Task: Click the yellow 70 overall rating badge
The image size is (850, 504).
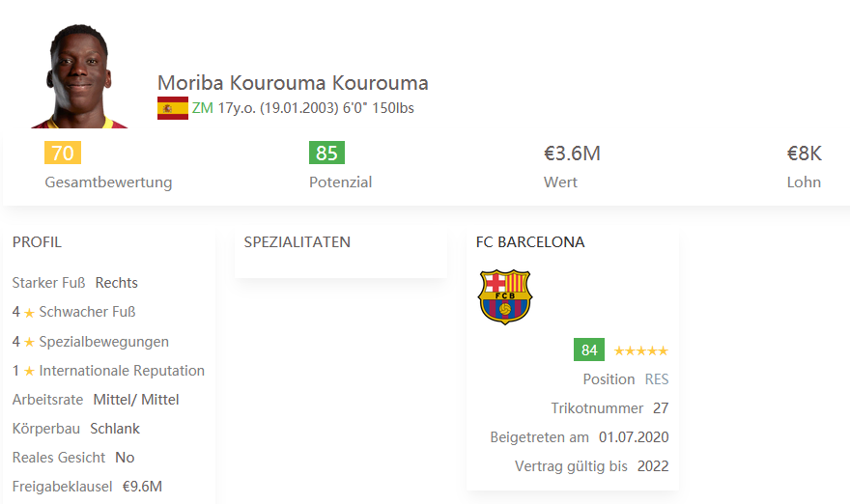Action: coord(62,153)
